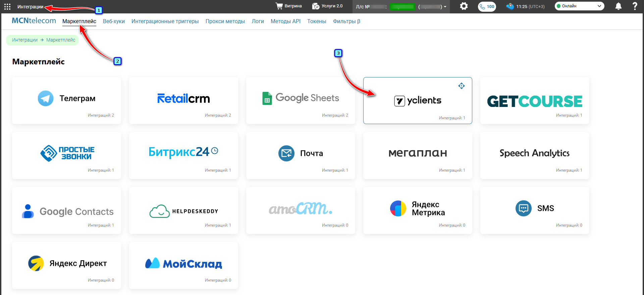Switch to the Веб-хуки tab

[114, 21]
